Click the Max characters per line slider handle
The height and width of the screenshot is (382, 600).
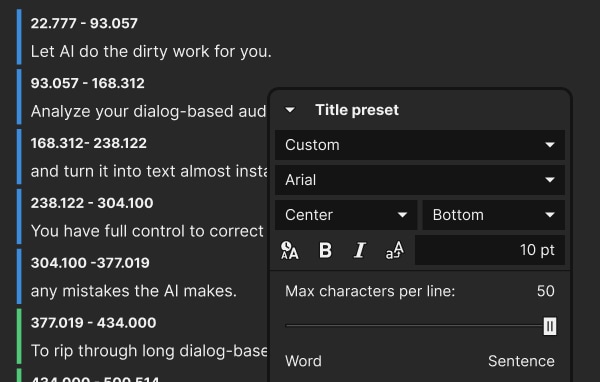(x=550, y=326)
